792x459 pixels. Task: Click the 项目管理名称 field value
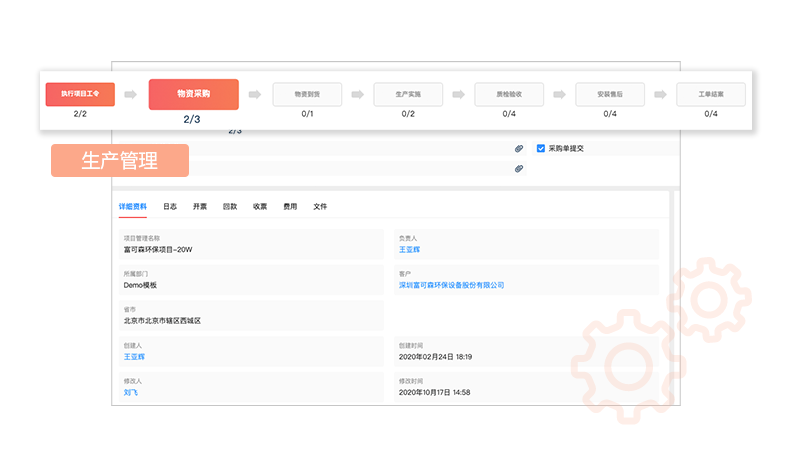156,249
